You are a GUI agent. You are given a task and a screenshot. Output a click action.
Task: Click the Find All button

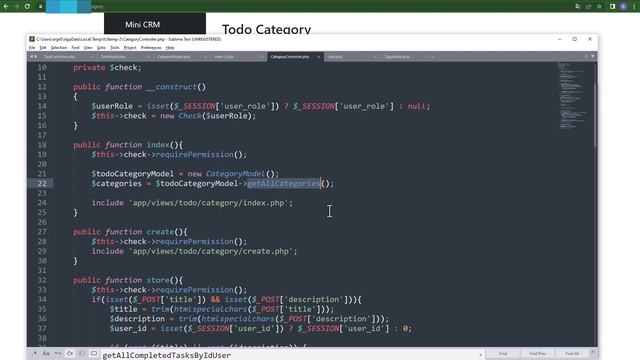pyautogui.click(x=572, y=353)
